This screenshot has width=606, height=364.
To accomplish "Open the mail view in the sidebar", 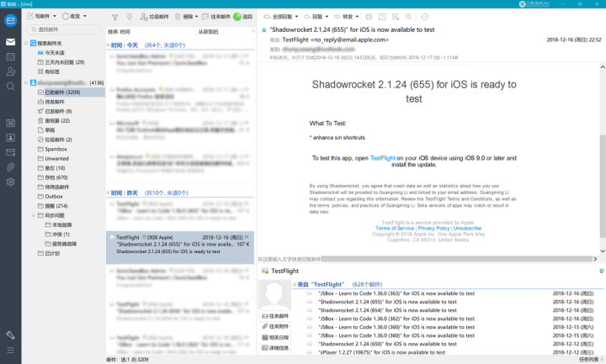I will pyautogui.click(x=10, y=42).
